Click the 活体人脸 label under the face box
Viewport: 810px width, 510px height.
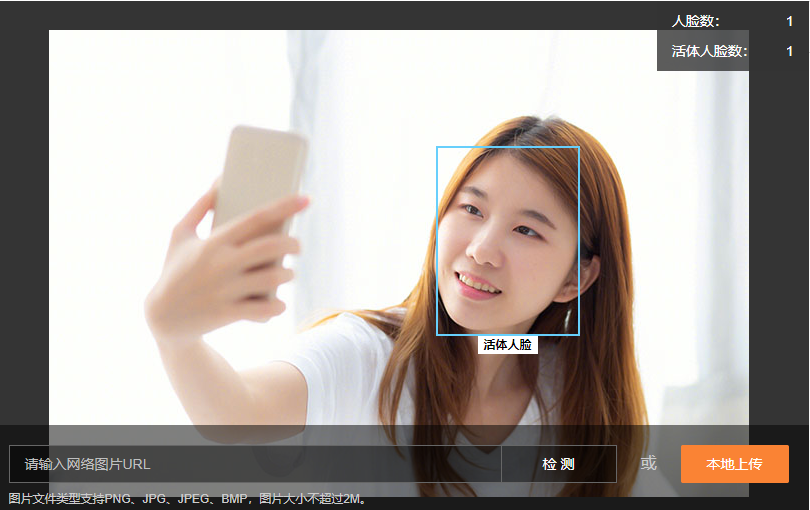(x=508, y=345)
